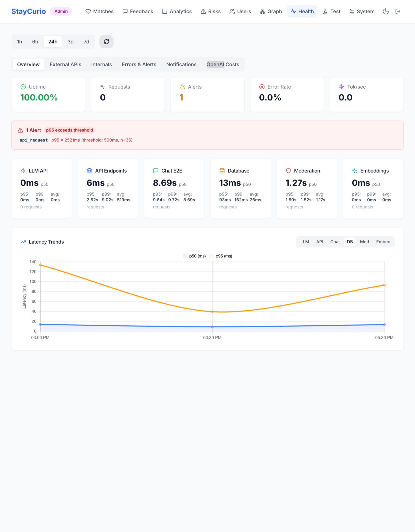Show DB latency trend
This screenshot has width=415, height=532.
pyautogui.click(x=350, y=242)
